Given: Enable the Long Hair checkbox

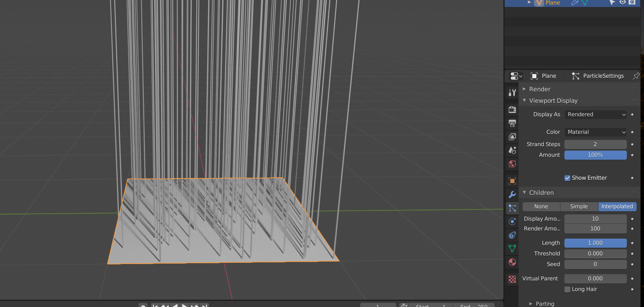Looking at the screenshot, I should pos(567,289).
